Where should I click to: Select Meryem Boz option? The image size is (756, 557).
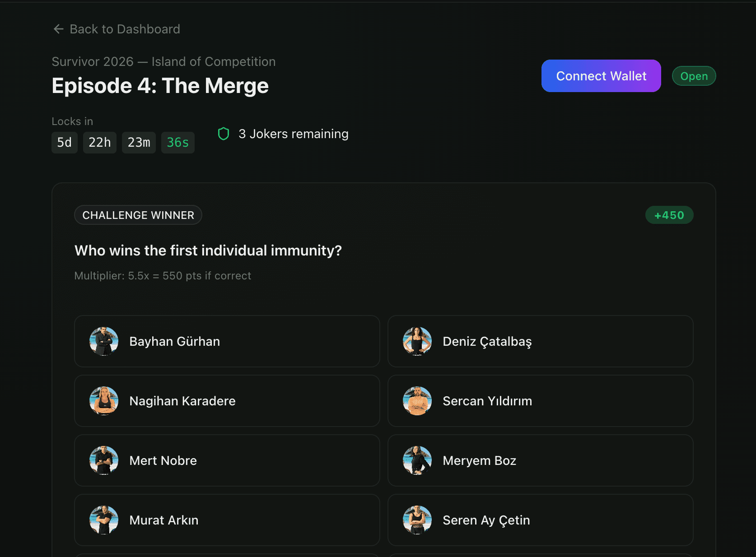(x=540, y=460)
